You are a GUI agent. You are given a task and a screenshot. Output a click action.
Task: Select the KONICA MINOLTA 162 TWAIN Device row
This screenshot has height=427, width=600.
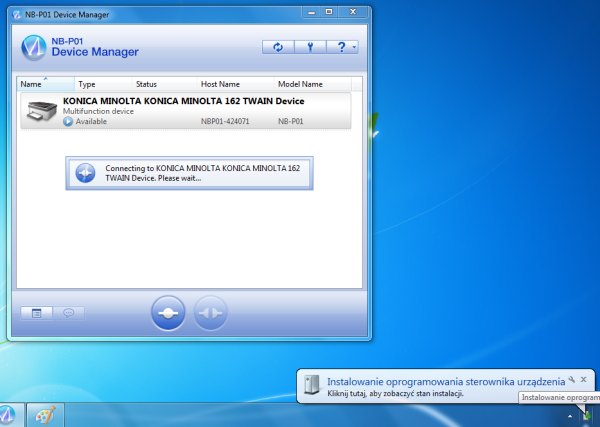(x=186, y=111)
